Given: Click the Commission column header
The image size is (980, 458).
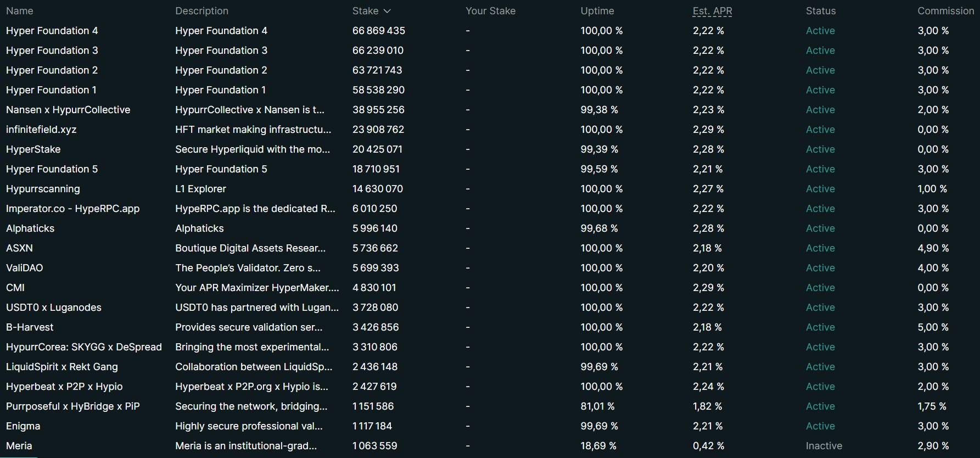Looking at the screenshot, I should [945, 10].
